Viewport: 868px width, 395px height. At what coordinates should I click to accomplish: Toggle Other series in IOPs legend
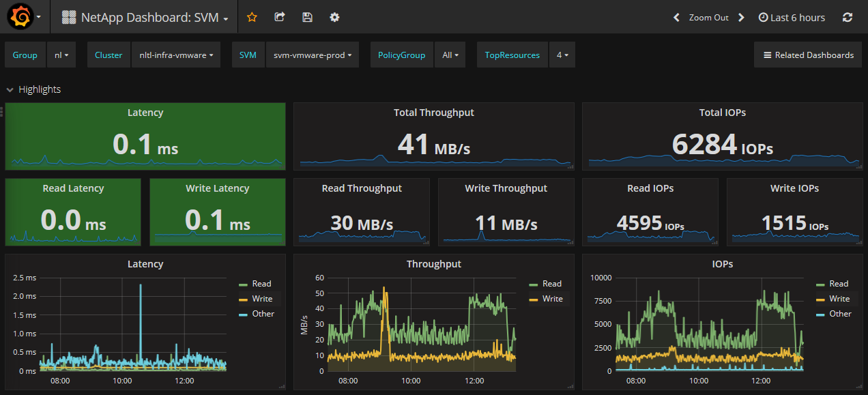(840, 314)
